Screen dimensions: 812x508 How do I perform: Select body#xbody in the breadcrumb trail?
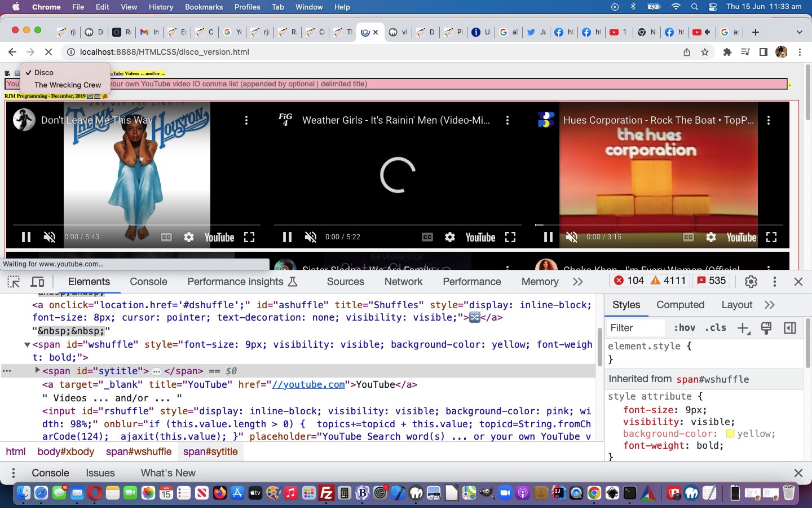point(65,452)
